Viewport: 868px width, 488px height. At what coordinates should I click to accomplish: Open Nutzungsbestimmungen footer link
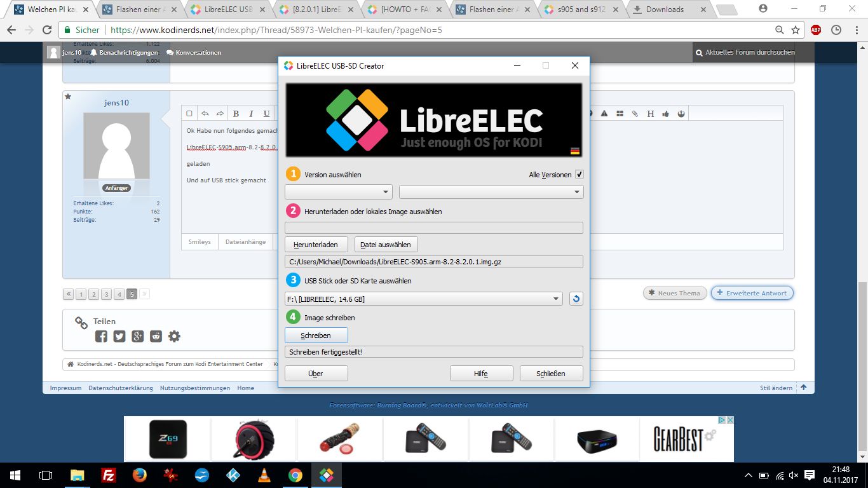pyautogui.click(x=195, y=388)
